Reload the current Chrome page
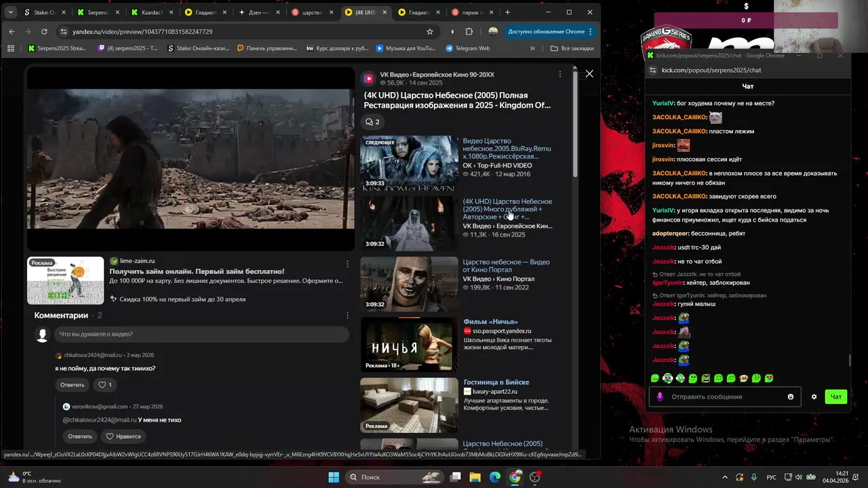The image size is (868, 488). [44, 32]
